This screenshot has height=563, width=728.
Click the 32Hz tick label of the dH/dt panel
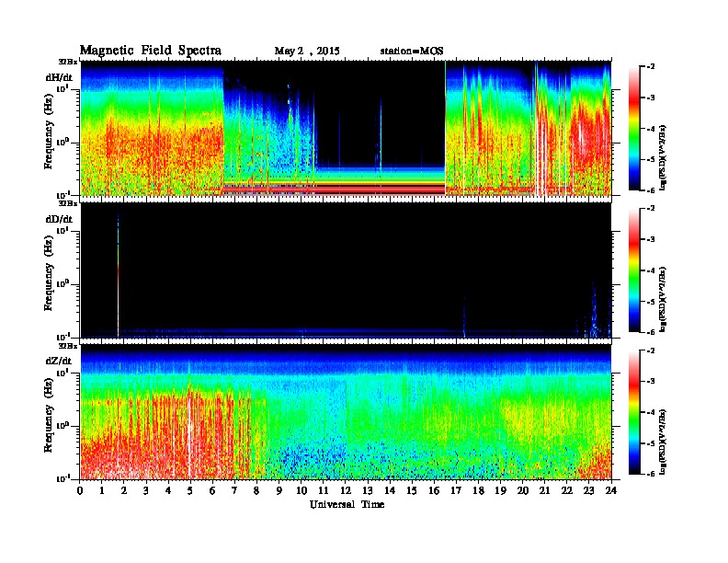coord(68,62)
